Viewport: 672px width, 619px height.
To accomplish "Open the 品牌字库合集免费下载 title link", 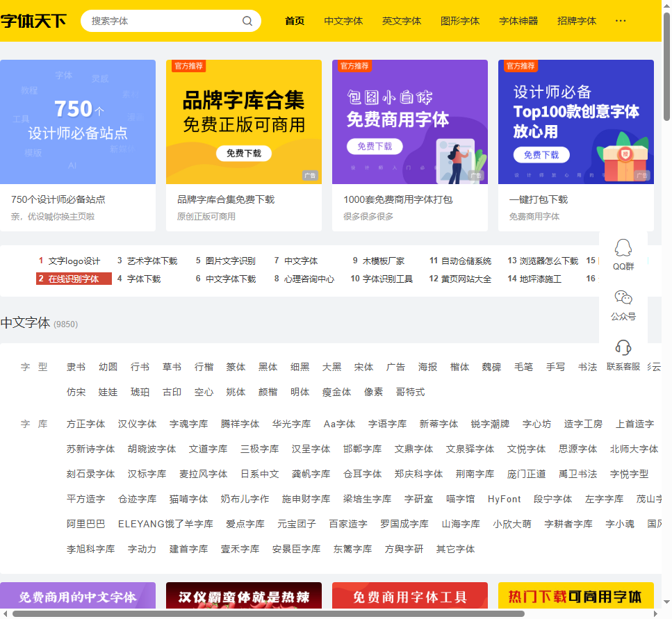I will click(x=226, y=199).
